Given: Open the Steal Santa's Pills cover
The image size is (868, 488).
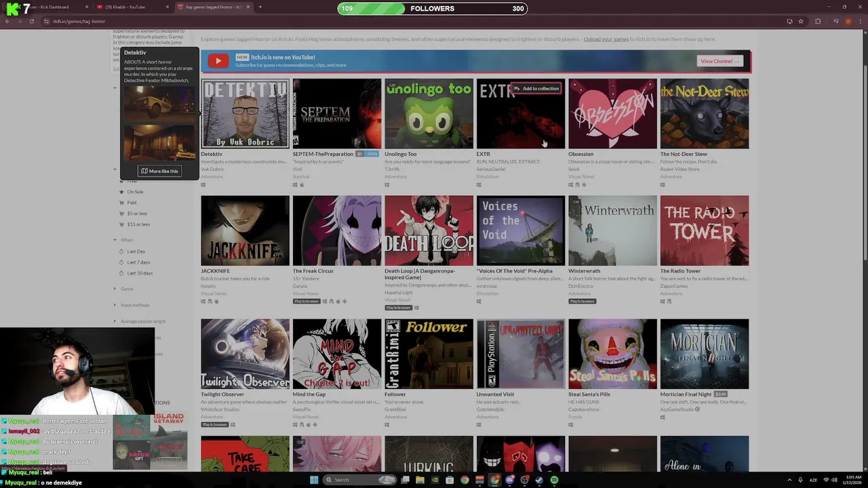Looking at the screenshot, I should coord(612,354).
